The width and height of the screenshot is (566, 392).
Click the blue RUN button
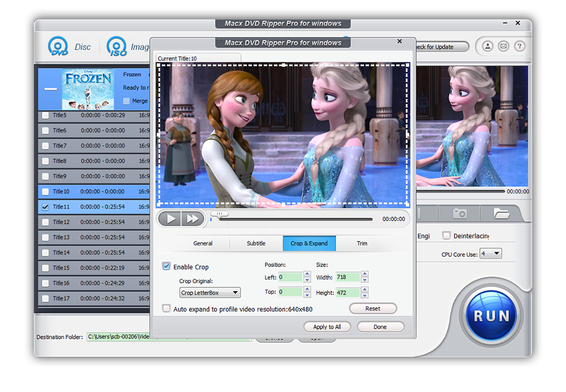(491, 316)
